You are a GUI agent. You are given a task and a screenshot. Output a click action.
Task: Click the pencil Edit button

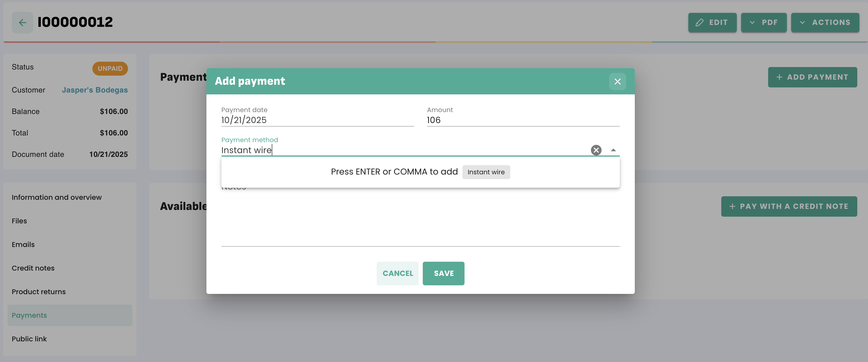(x=712, y=23)
